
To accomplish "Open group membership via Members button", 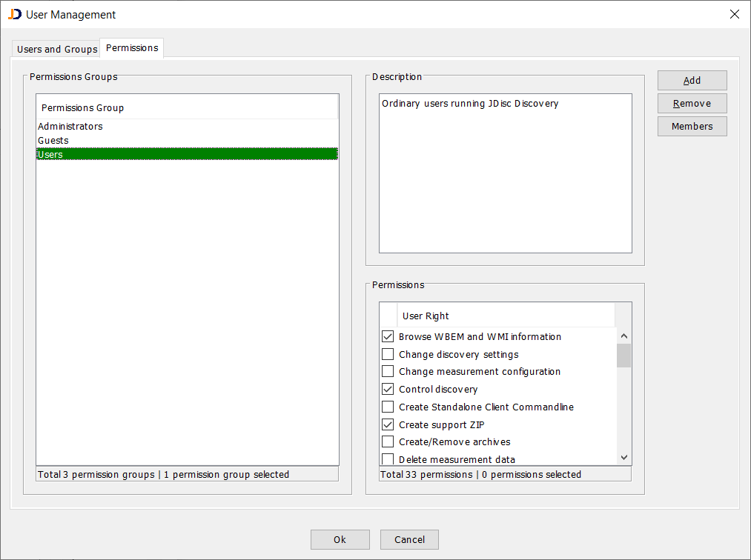I will click(x=692, y=126).
